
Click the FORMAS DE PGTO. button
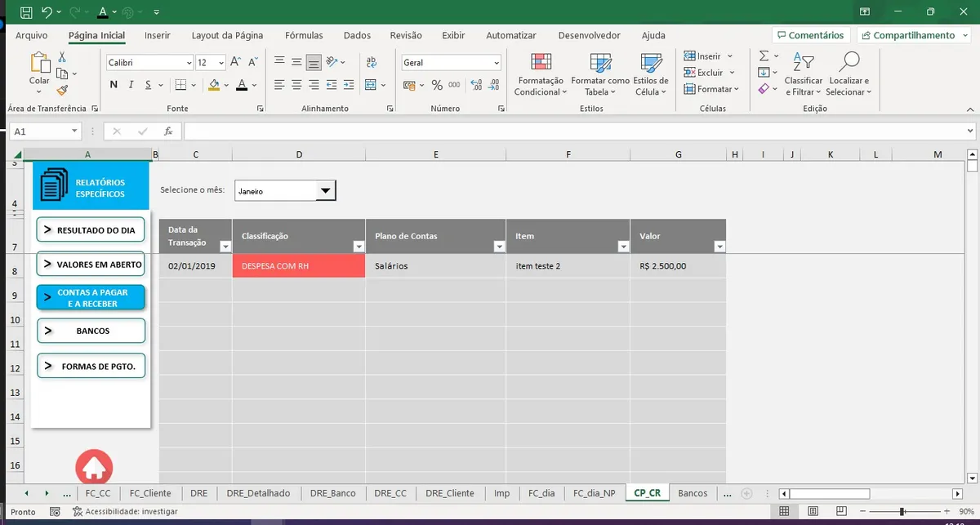click(91, 367)
